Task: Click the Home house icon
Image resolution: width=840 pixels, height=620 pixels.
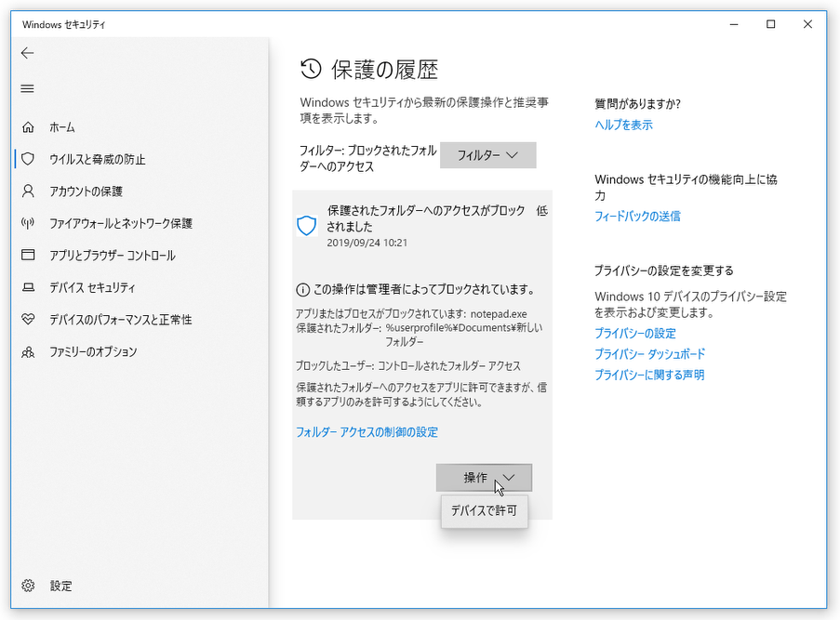Action: [28, 127]
